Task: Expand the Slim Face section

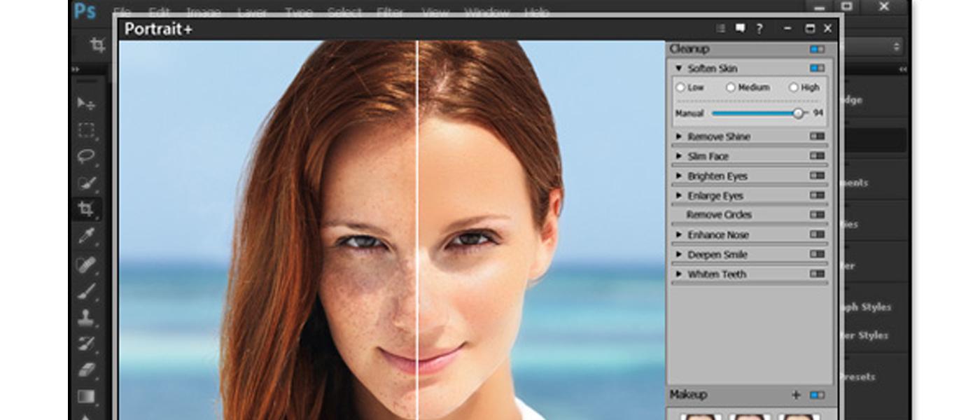Action: pos(678,156)
